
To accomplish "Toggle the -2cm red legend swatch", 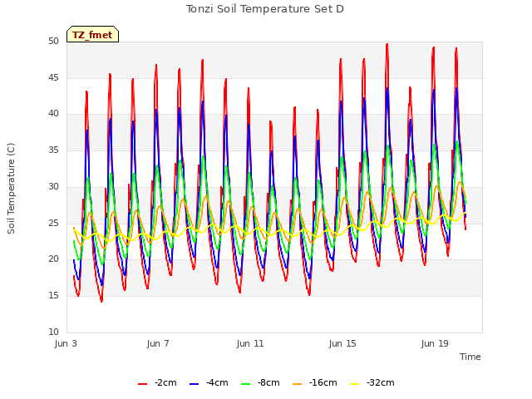I will point(142,384).
